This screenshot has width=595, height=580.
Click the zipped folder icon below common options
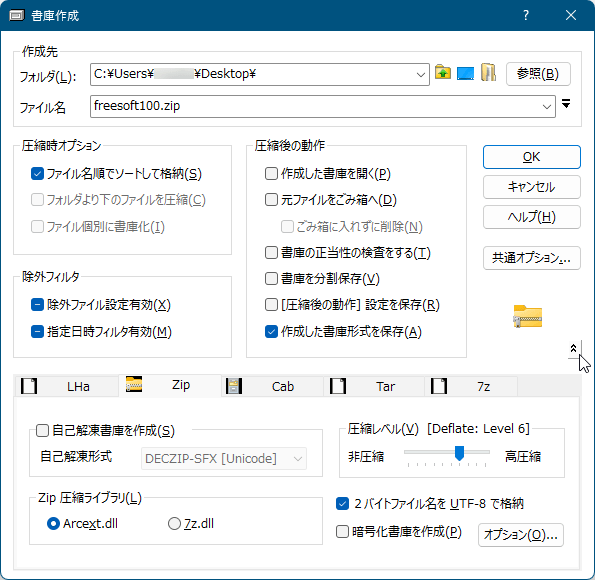527,316
